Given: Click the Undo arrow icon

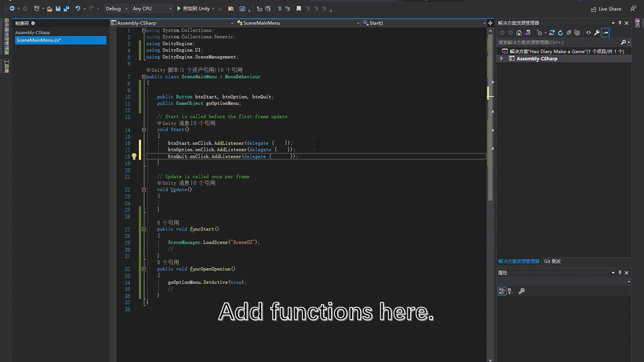Looking at the screenshot, I should (77, 9).
